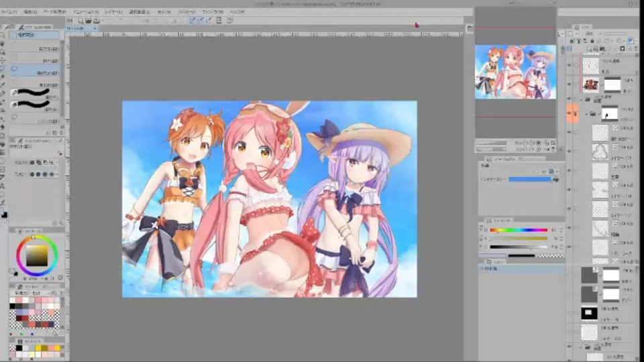Click the Lock layer padlock icon
The image size is (644, 362).
click(x=592, y=41)
